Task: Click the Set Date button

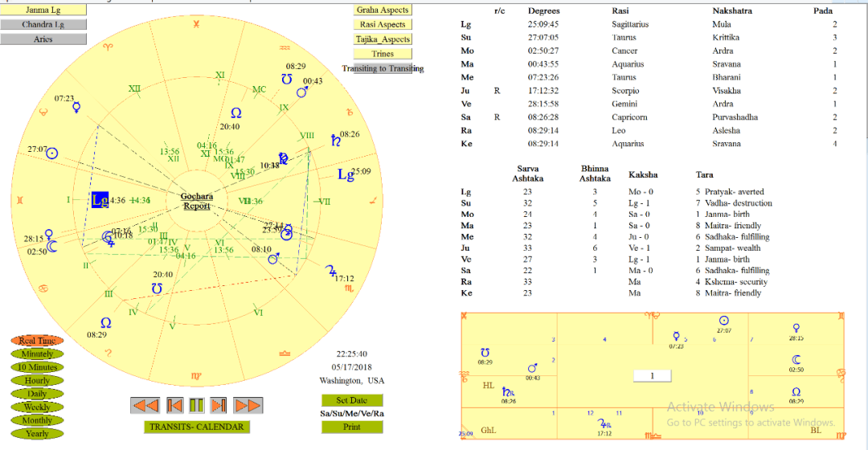Action: tap(352, 400)
